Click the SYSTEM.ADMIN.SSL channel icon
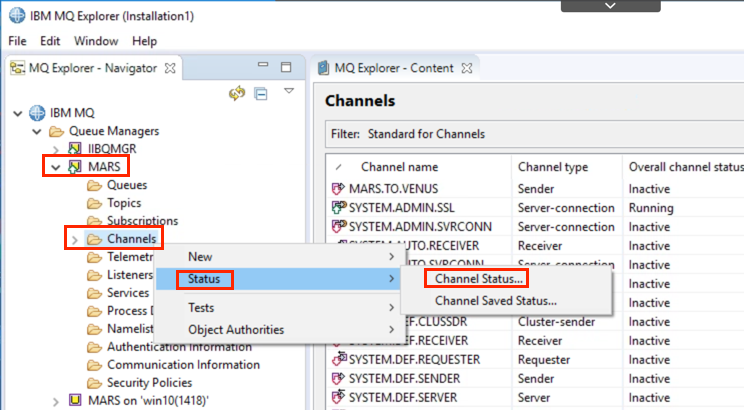 [x=339, y=207]
